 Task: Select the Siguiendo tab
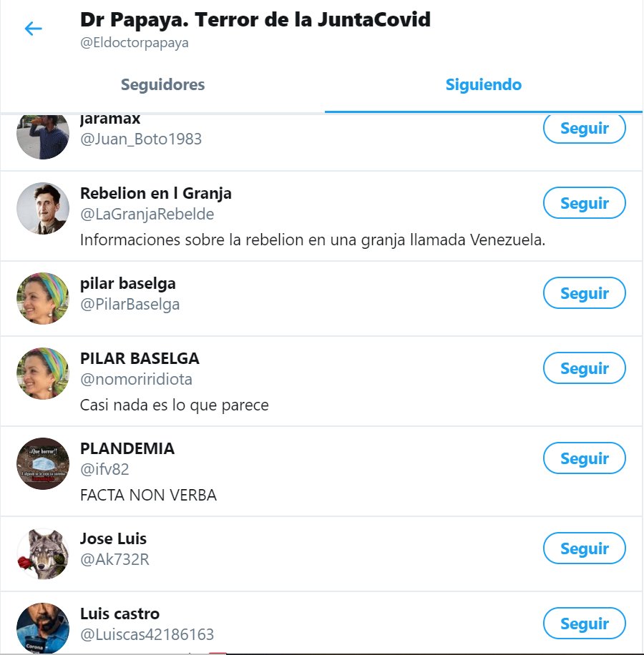tap(484, 84)
